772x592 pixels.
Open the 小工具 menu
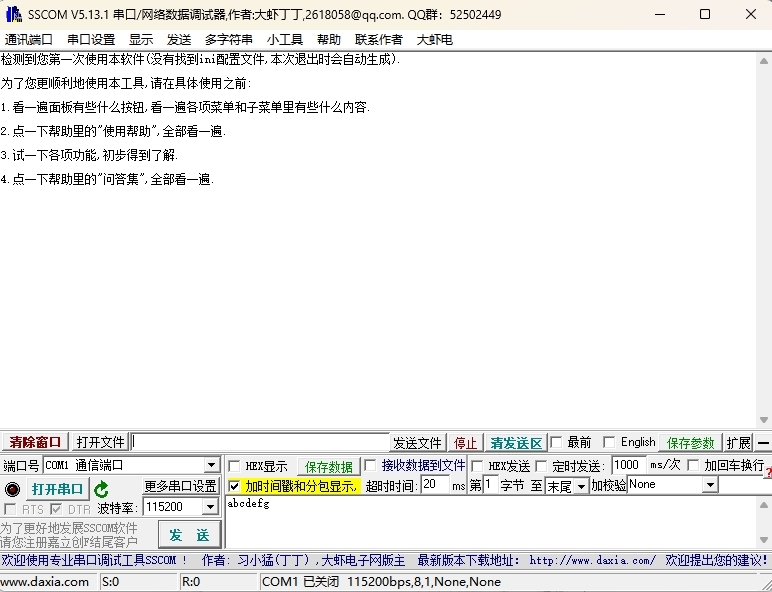[285, 39]
